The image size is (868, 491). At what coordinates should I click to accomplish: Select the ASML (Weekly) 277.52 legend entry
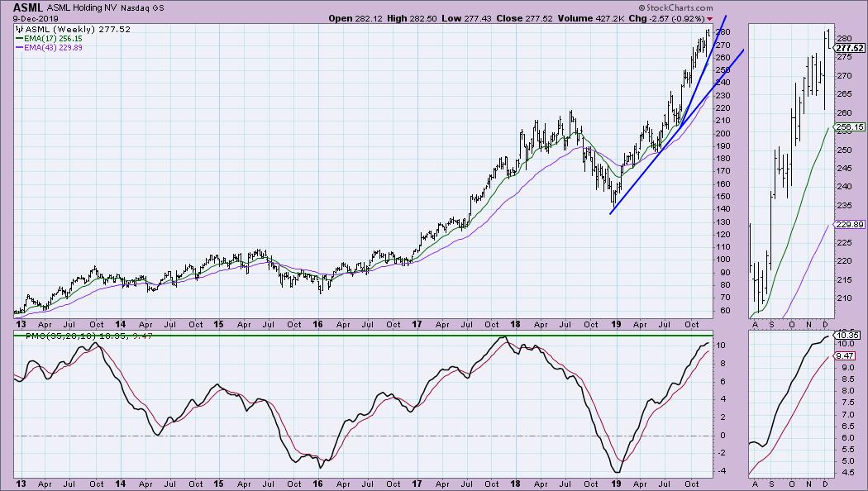[77, 29]
